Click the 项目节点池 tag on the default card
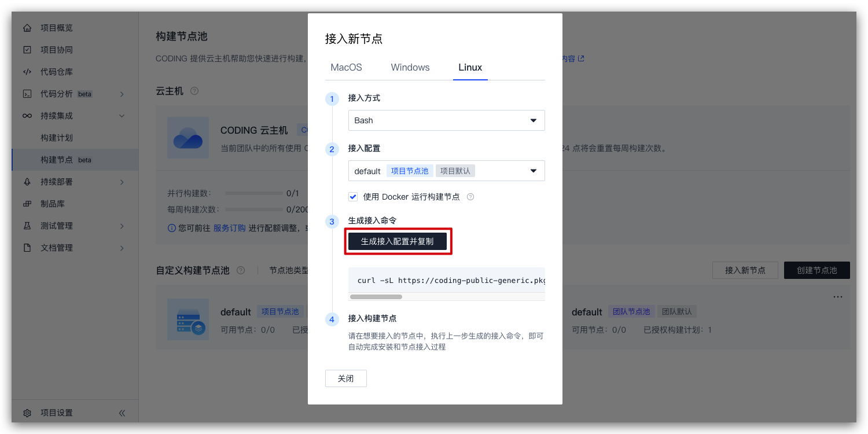This screenshot has height=434, width=868. point(280,312)
